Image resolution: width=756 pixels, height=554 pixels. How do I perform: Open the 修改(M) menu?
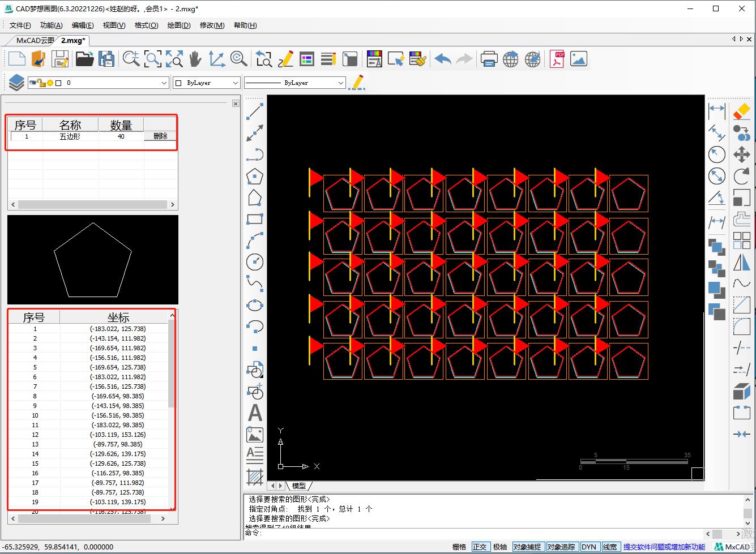coord(212,25)
